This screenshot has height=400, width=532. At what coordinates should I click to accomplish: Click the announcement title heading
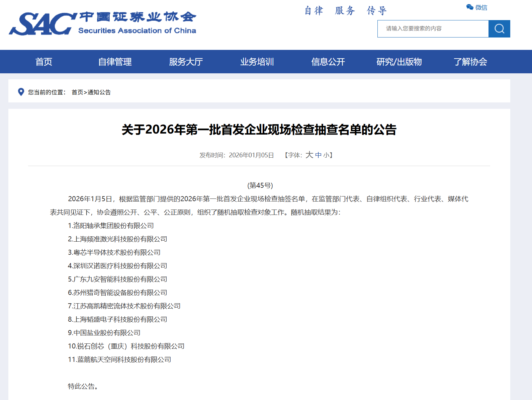click(x=259, y=130)
